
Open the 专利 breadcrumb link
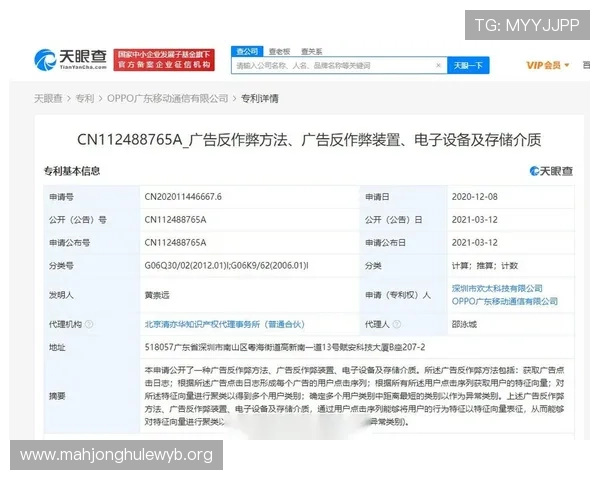(x=85, y=99)
